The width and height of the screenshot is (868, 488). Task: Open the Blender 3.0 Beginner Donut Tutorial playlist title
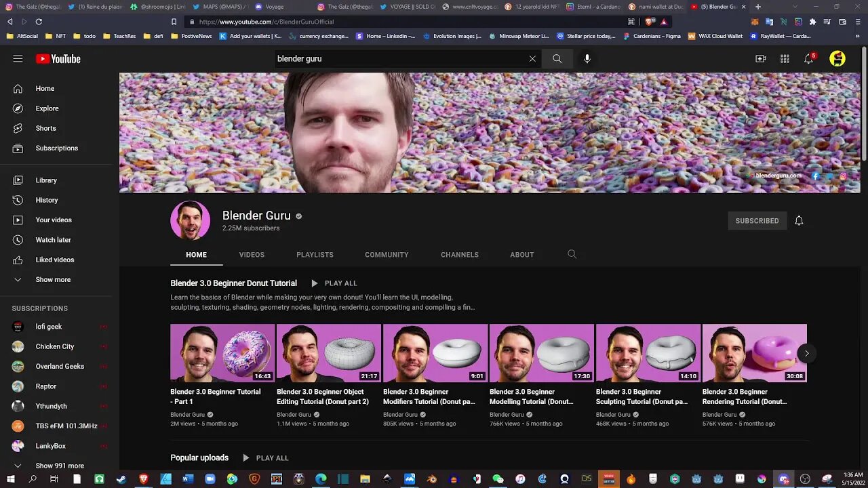(233, 283)
